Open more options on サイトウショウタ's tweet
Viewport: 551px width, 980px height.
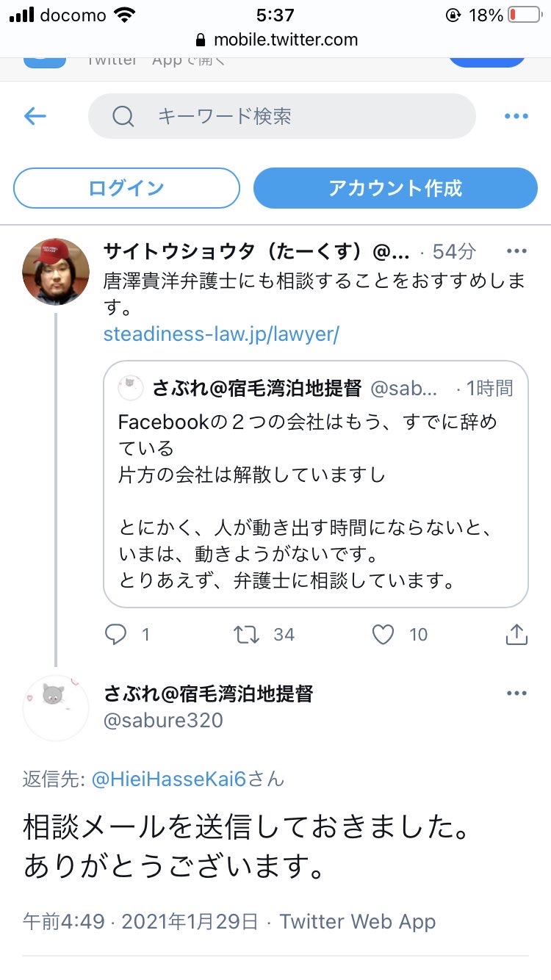[516, 251]
